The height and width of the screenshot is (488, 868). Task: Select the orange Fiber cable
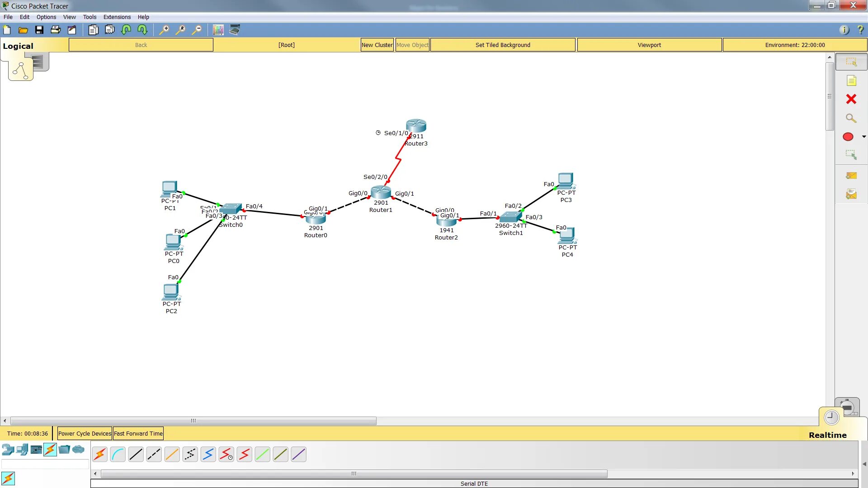point(172,454)
